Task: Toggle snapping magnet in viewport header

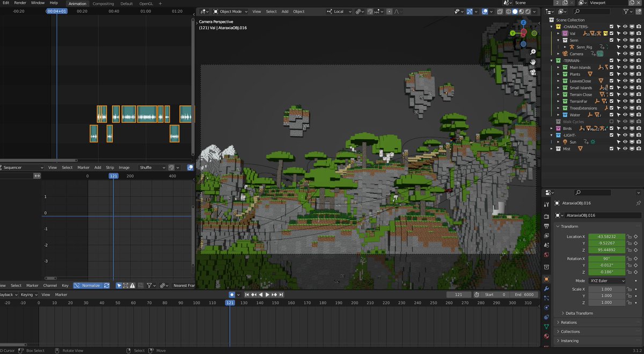Action: pyautogui.click(x=370, y=11)
